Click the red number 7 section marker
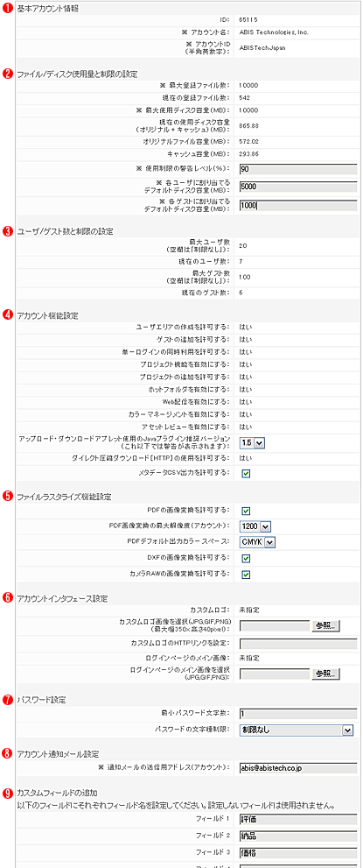 8,700
